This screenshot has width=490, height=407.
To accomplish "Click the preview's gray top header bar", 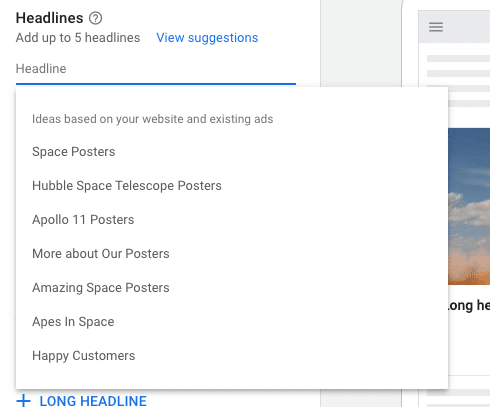I will pos(454,27).
